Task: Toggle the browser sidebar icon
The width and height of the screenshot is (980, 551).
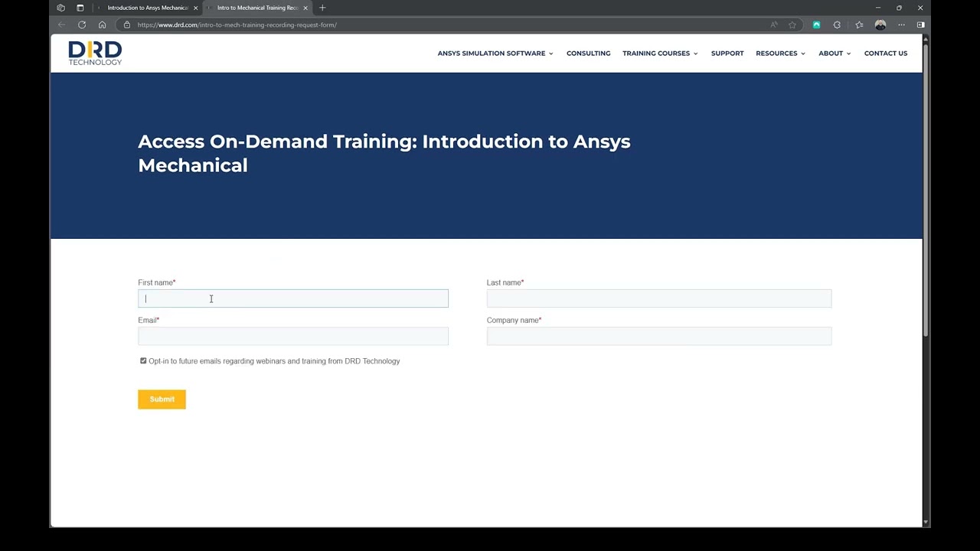Action: [920, 24]
